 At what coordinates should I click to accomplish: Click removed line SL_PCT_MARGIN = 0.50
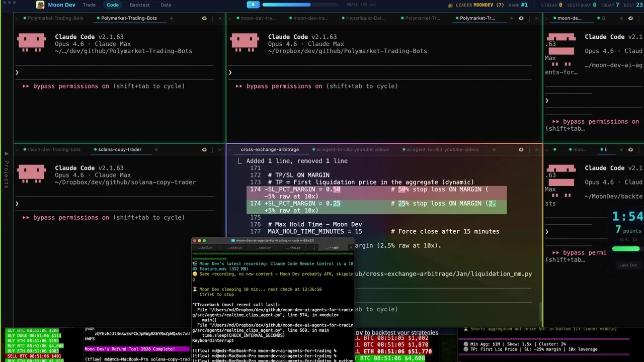click(376, 193)
